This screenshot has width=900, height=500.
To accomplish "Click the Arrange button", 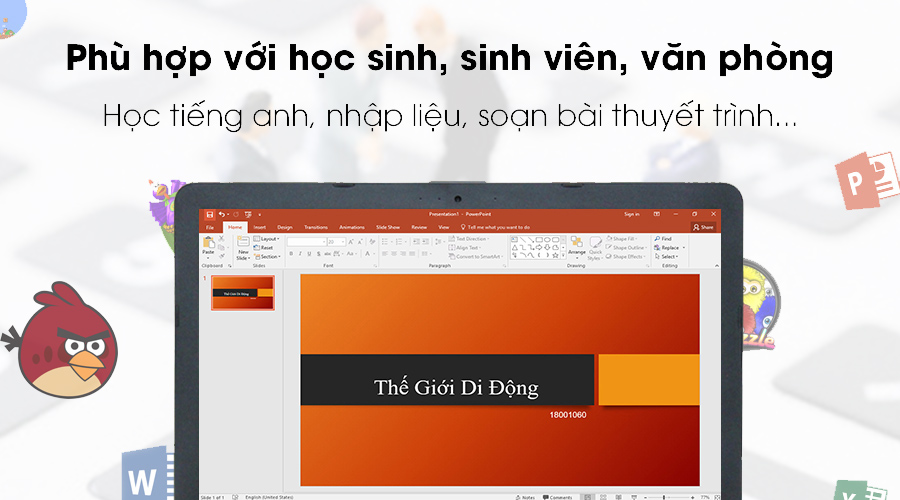I will (577, 248).
